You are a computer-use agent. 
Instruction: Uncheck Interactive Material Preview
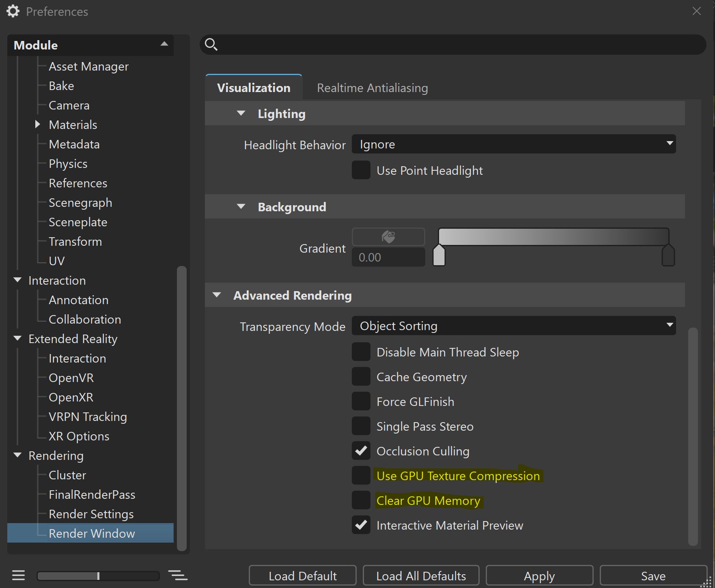pos(361,525)
